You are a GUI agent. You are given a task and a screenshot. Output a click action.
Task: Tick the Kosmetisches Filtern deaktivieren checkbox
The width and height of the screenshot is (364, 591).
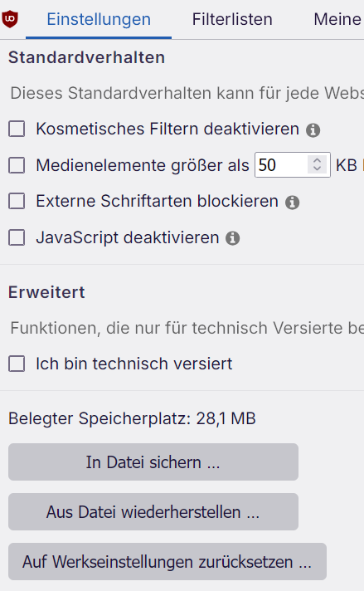tap(17, 129)
